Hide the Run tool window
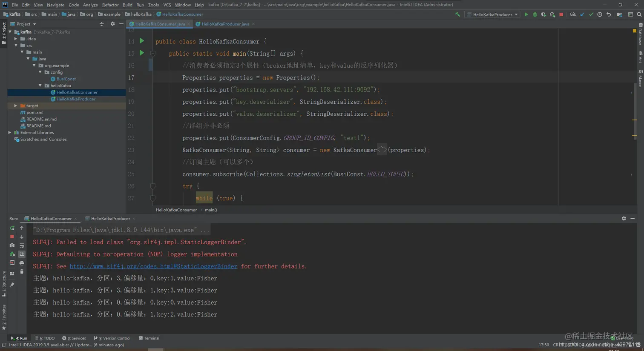This screenshot has height=351, width=644. tap(632, 218)
